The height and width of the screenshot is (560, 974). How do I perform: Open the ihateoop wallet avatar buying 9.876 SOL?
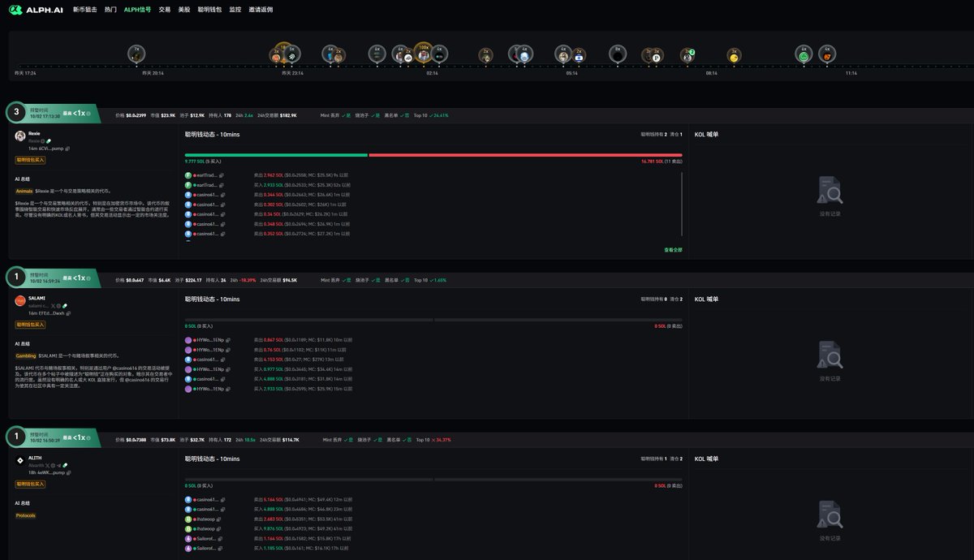[187, 528]
